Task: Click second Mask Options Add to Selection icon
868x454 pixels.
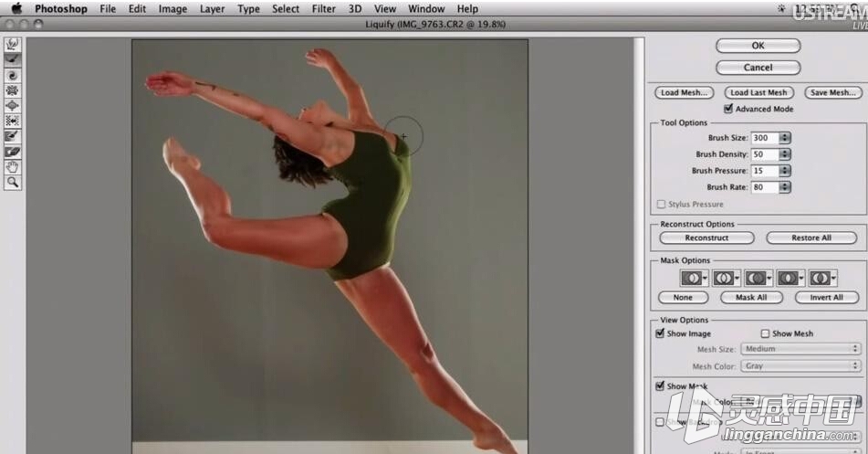Action: point(723,278)
